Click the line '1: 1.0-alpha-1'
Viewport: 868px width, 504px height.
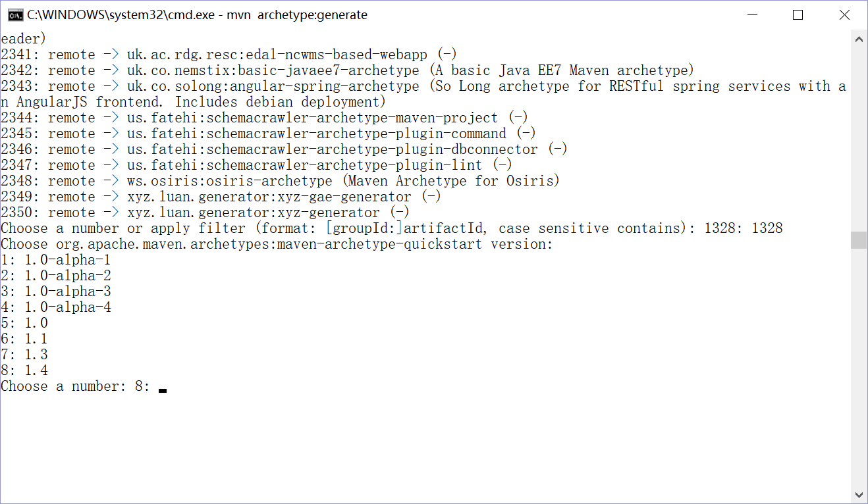(x=56, y=260)
